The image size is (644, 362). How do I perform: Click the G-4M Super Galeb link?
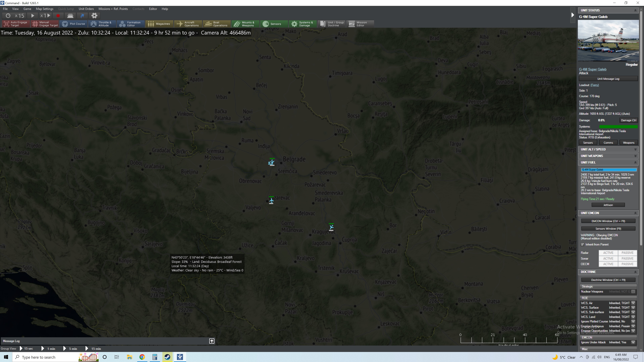click(593, 69)
